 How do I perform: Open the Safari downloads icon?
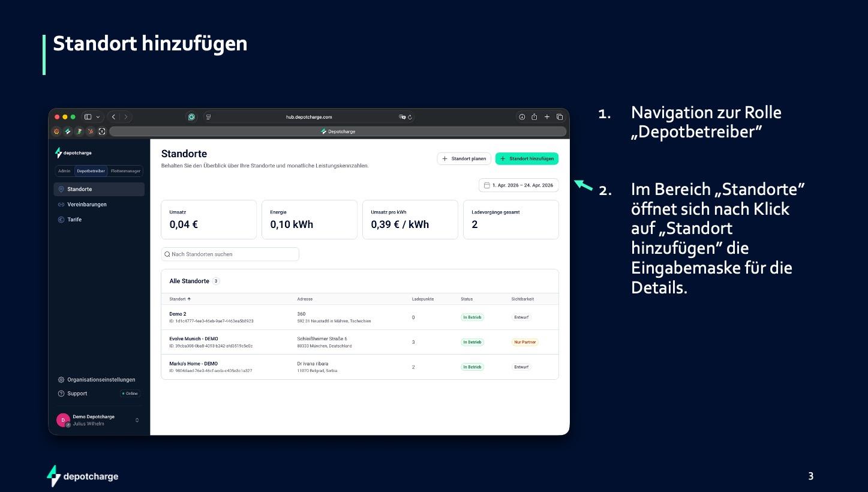tap(522, 117)
